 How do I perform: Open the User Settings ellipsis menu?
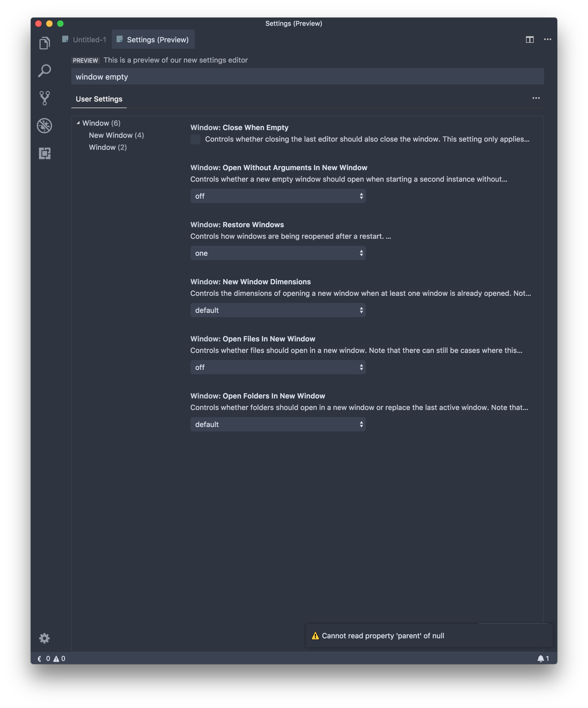pyautogui.click(x=536, y=98)
